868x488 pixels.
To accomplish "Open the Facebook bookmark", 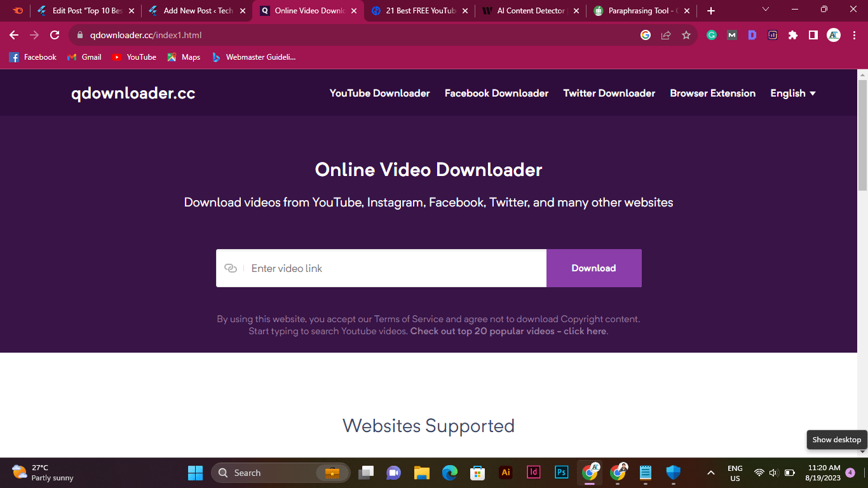I will pos(32,57).
